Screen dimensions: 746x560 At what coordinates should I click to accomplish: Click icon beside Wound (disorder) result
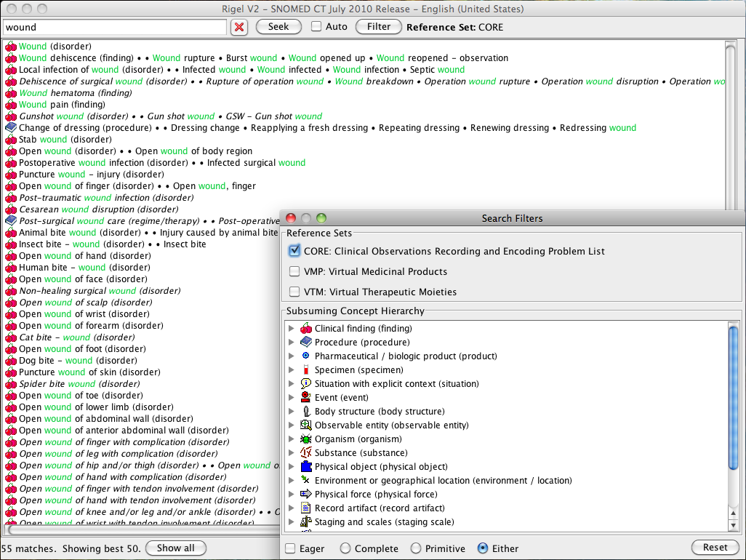click(11, 47)
